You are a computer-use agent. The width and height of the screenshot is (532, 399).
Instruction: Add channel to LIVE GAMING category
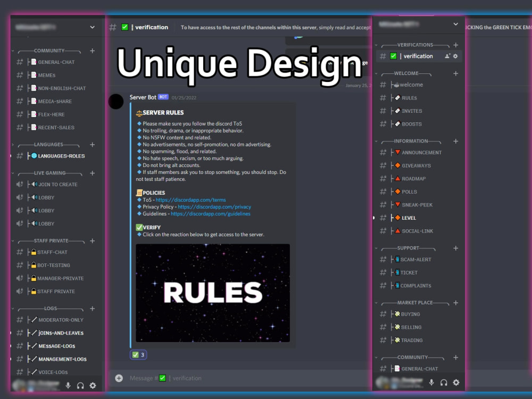tap(92, 173)
